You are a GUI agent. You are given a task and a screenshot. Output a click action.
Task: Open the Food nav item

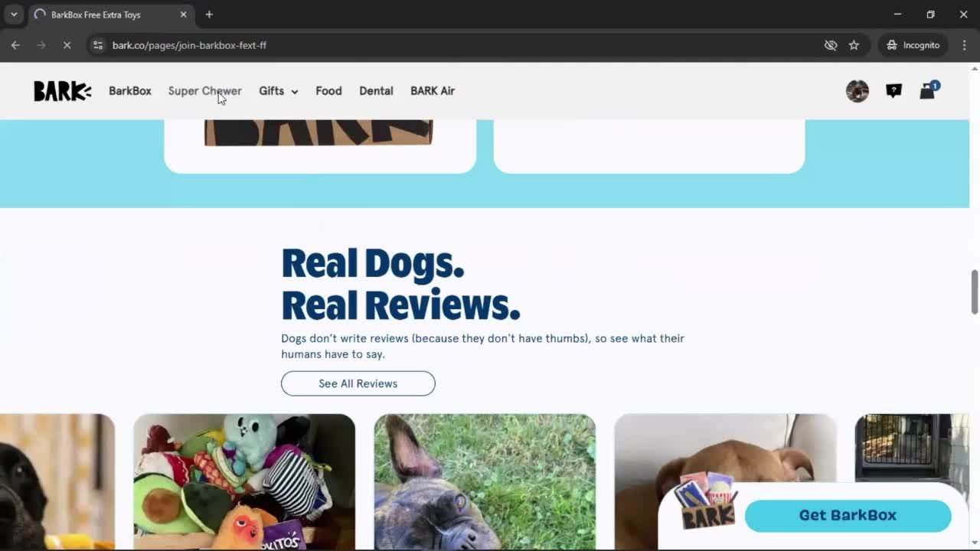point(328,91)
